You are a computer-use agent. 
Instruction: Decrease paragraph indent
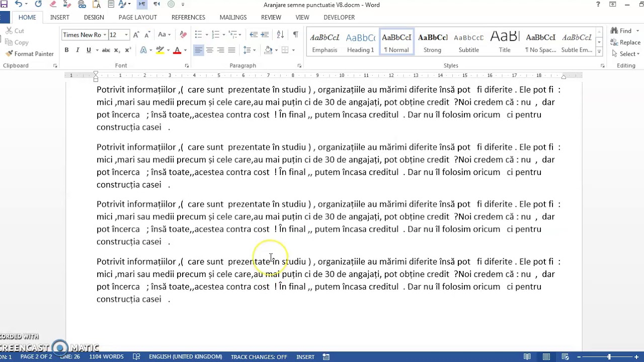pos(254,35)
